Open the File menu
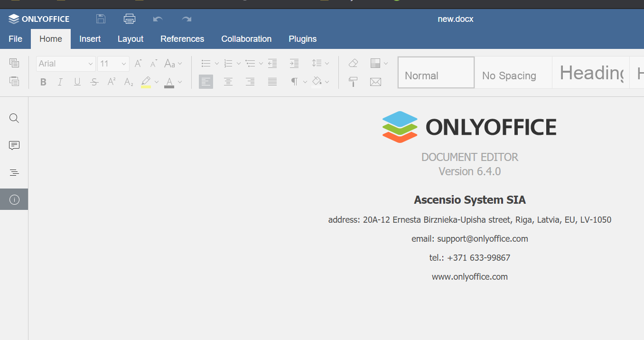 click(x=15, y=38)
